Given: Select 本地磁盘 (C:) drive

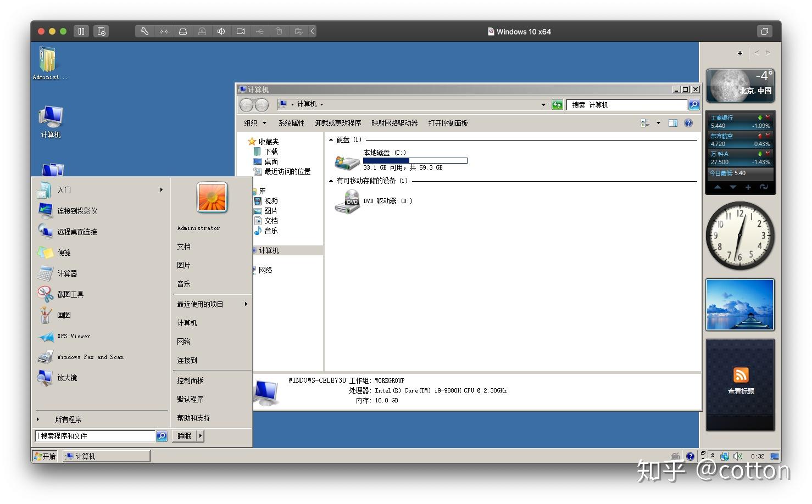Looking at the screenshot, I should click(x=401, y=160).
